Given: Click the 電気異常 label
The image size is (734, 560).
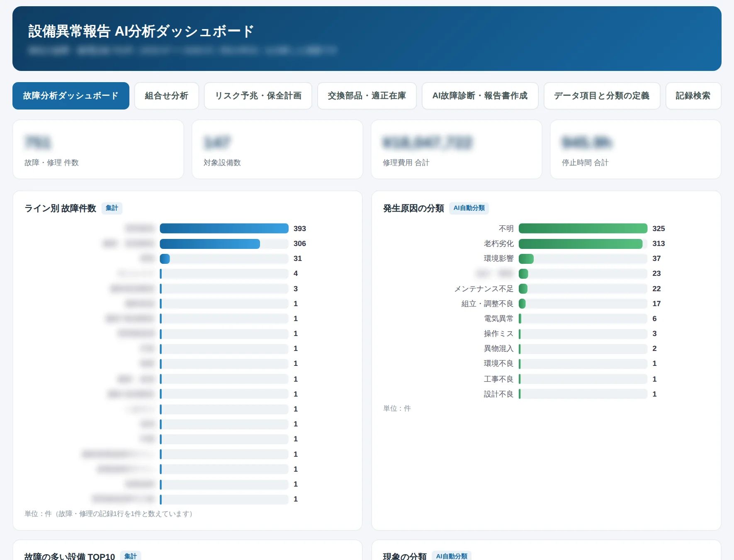Looking at the screenshot, I should pos(498,319).
